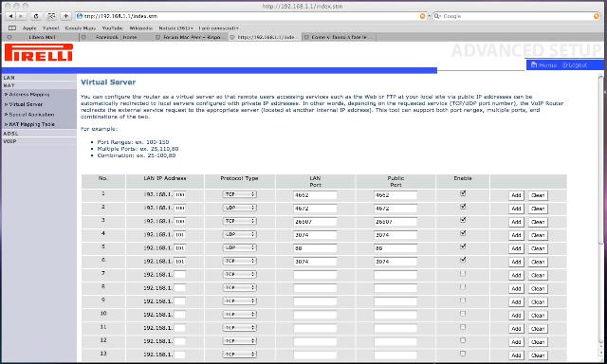Click the magnifier icon in the search field
The image size is (607, 364).
437,16
